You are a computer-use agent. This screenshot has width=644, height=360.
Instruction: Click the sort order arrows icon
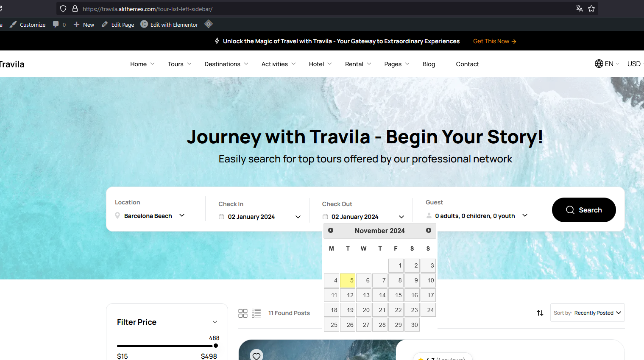coord(540,313)
